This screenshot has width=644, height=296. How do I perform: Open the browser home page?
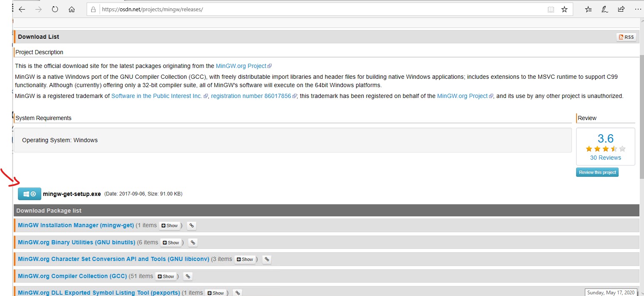[72, 9]
